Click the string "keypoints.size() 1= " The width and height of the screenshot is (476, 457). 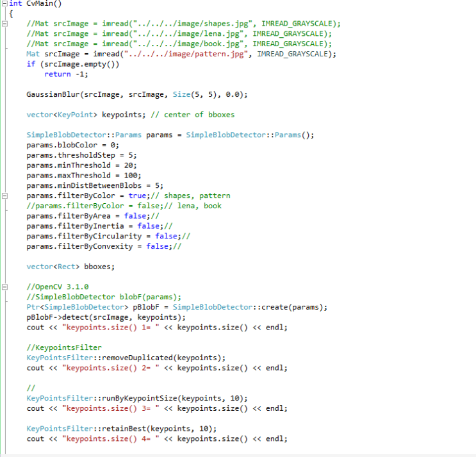point(110,328)
